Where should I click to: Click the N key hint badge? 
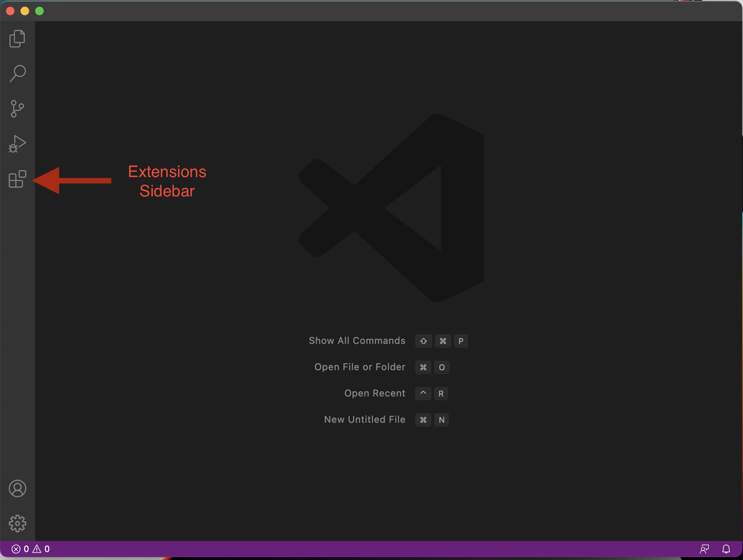pyautogui.click(x=442, y=420)
